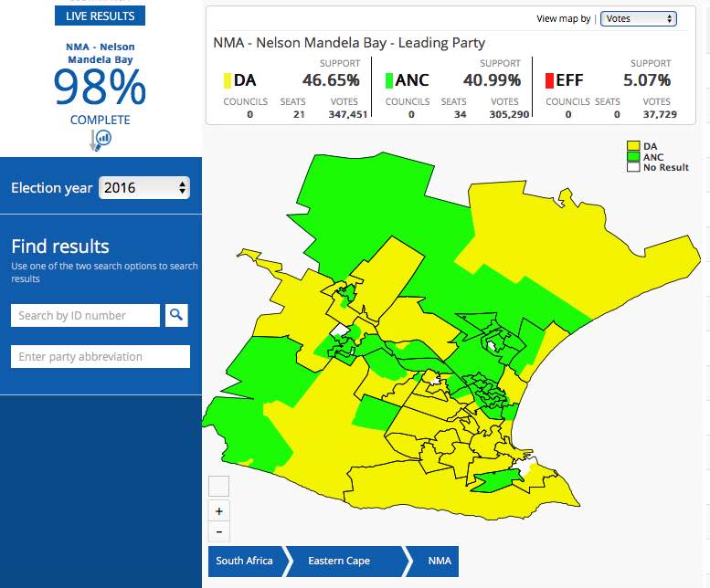This screenshot has width=710, height=588.
Task: Click ANC seats value 34
Action: pos(460,114)
